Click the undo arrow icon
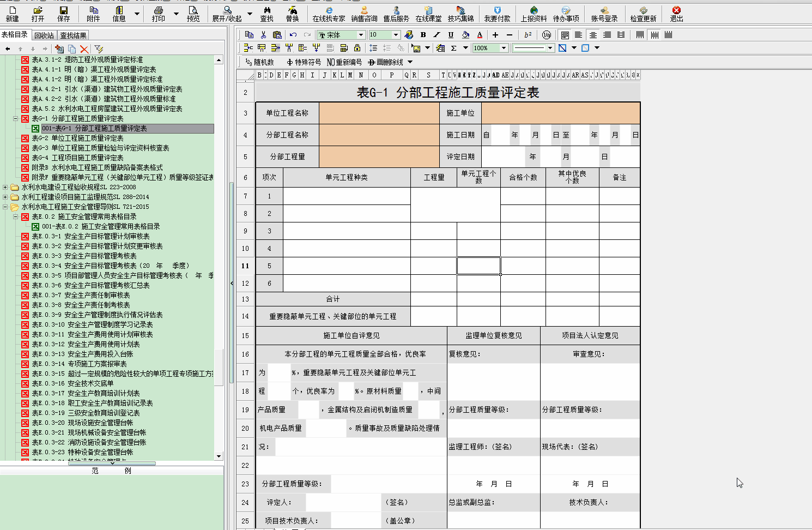The image size is (812, 530). [x=293, y=35]
